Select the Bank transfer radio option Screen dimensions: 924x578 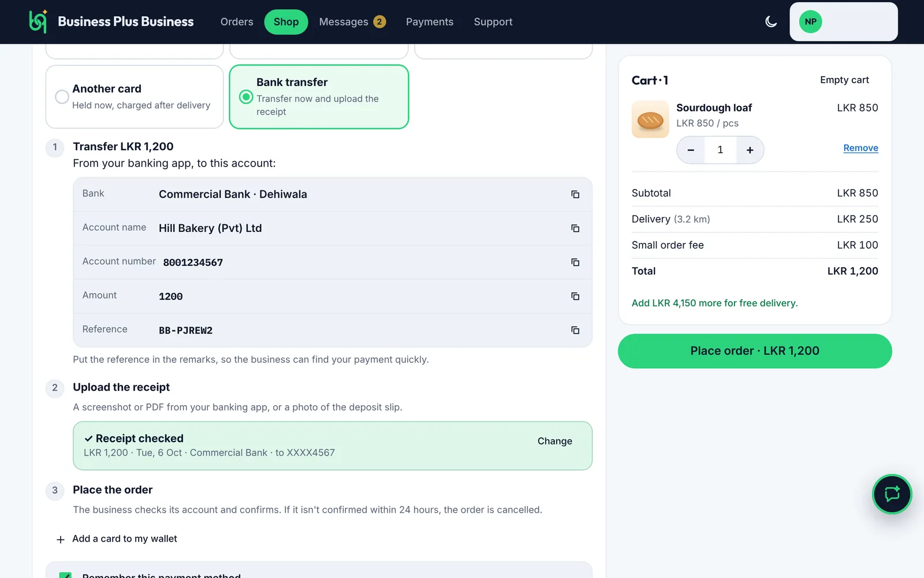[x=246, y=97]
